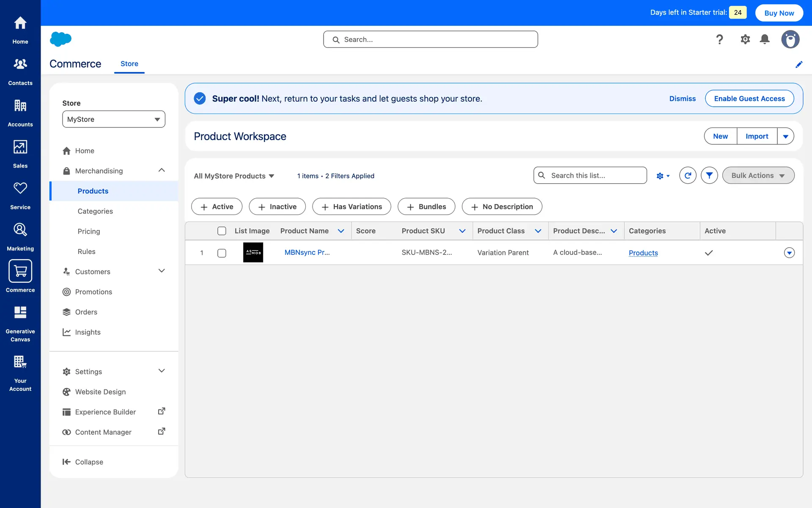Click the pencil edit page icon
812x508 pixels.
[x=799, y=64]
